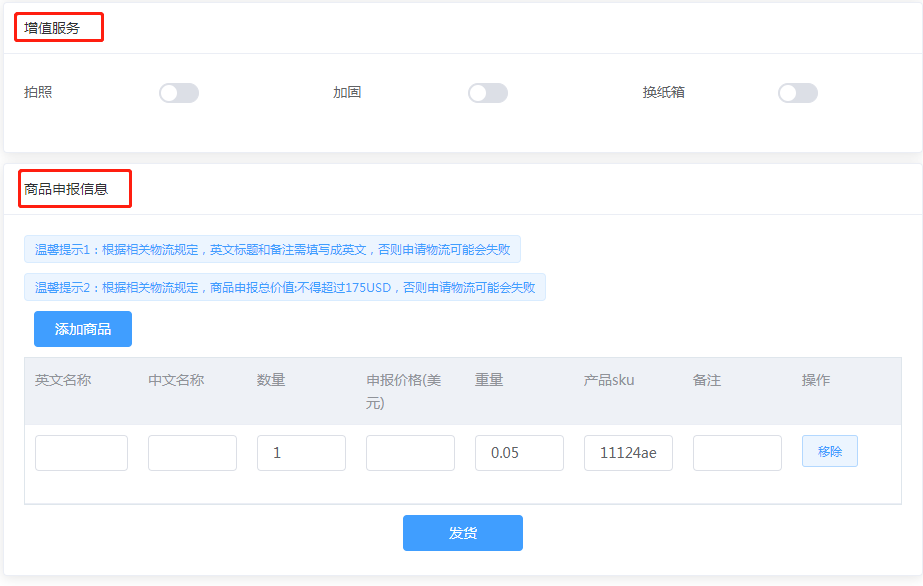The image size is (923, 586).
Task: Click the 重量 column header
Action: tap(489, 380)
